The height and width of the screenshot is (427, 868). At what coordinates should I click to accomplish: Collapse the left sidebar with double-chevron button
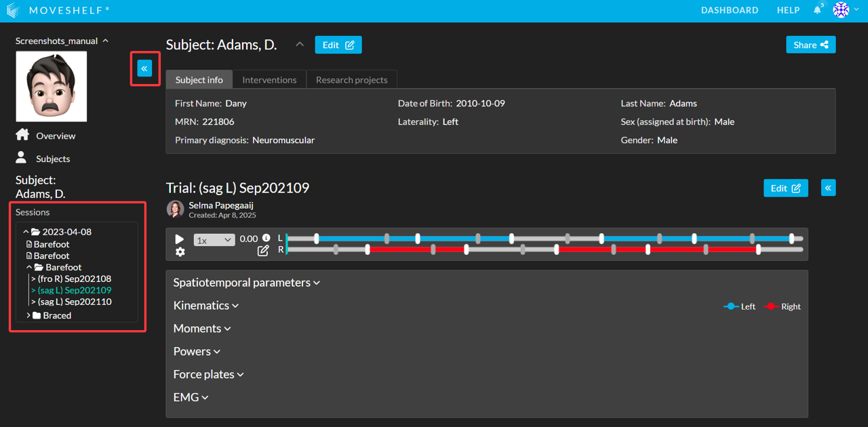pos(144,68)
